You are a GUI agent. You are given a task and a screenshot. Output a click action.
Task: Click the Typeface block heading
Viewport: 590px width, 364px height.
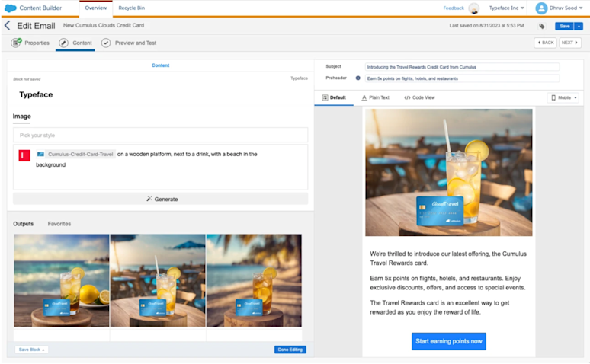pyautogui.click(x=36, y=94)
